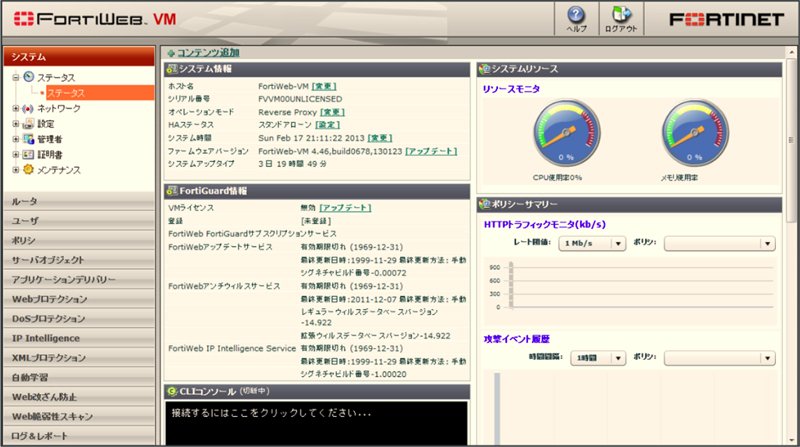Open the Webプロテクション menu
Viewport: 800px width, 447px height.
point(79,299)
